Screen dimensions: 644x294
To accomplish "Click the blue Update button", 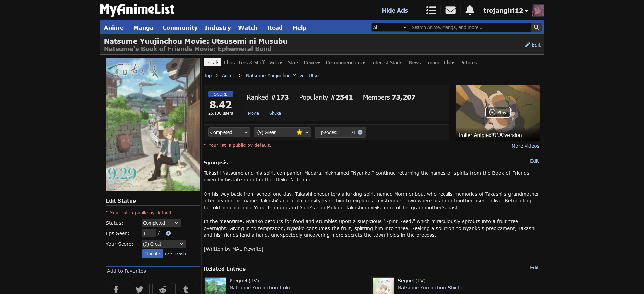I will tap(152, 254).
